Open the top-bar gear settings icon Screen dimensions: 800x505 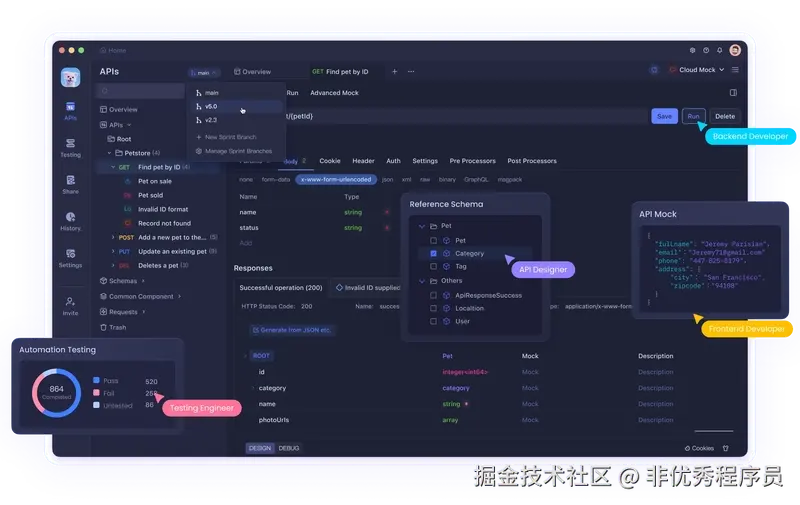(x=692, y=50)
